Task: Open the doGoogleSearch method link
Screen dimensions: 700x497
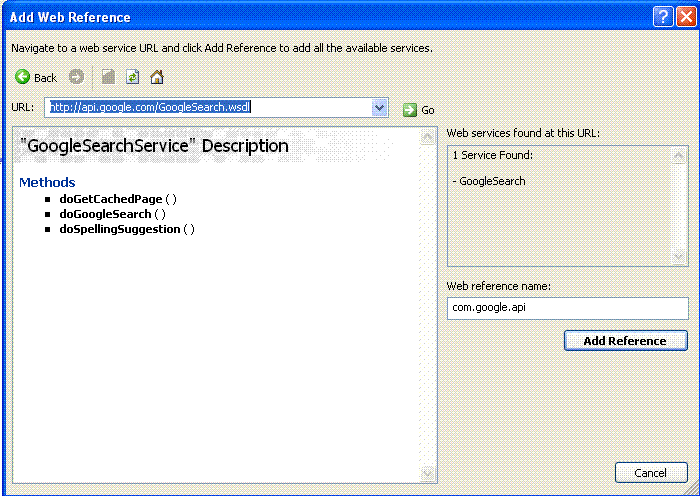Action: [105, 214]
